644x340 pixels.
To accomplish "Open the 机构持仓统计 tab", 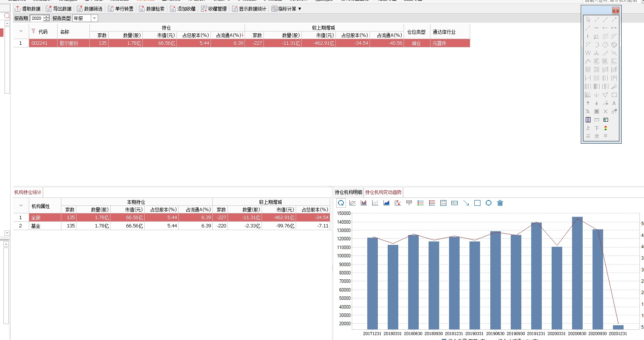I will coord(28,192).
